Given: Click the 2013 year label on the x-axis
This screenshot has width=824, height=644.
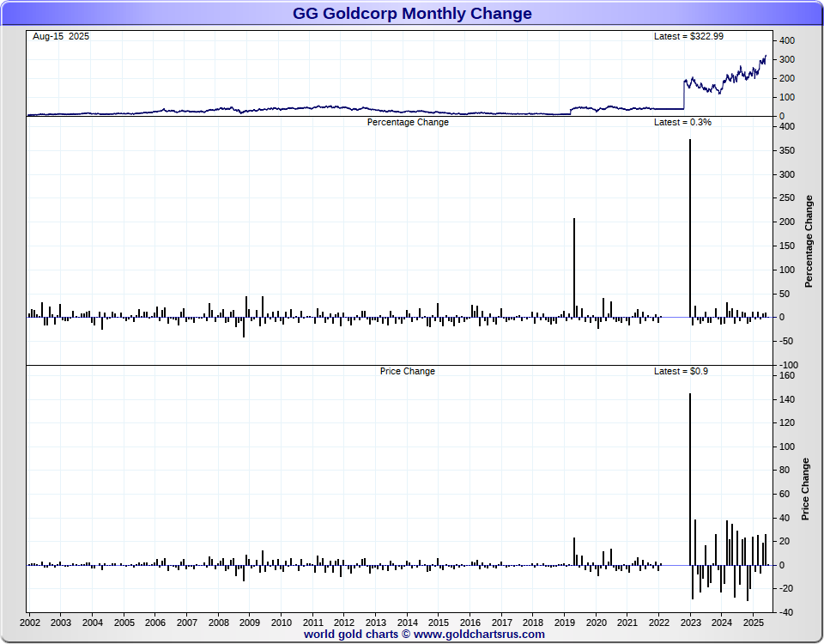Looking at the screenshot, I should (375, 623).
